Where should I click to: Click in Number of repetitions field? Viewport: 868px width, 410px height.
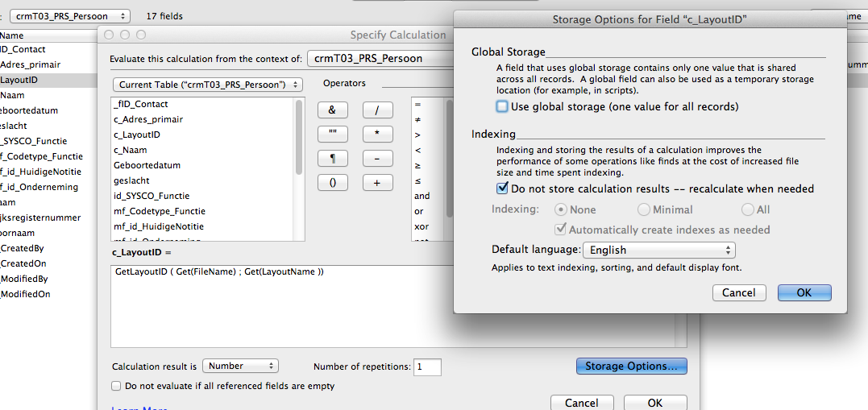pos(427,367)
